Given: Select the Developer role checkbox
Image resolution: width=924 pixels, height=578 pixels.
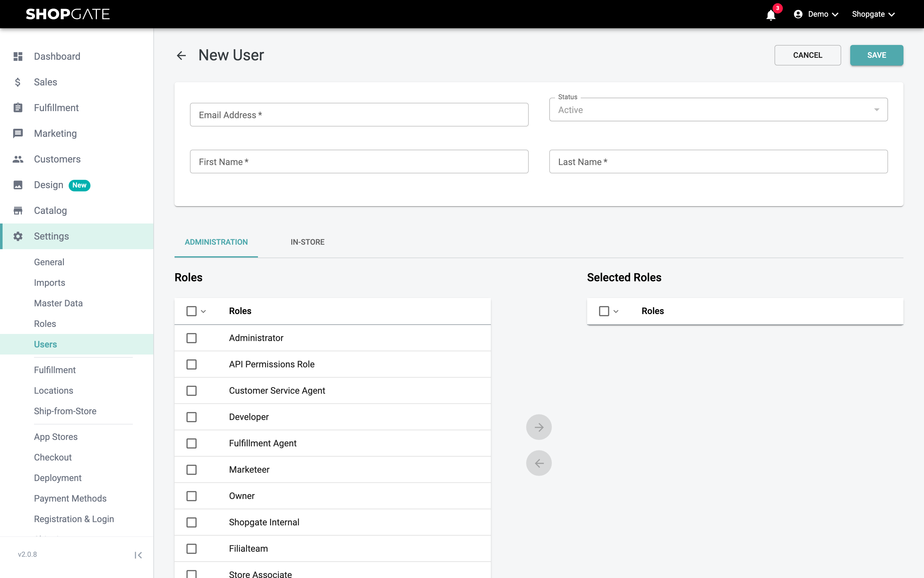Looking at the screenshot, I should pos(191,417).
